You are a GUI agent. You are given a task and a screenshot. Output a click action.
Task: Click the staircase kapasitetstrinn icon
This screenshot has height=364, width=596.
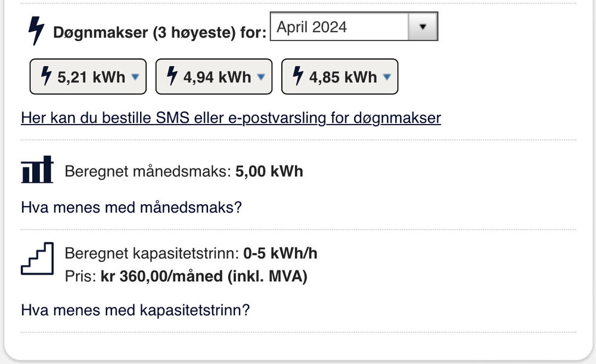[x=37, y=259]
